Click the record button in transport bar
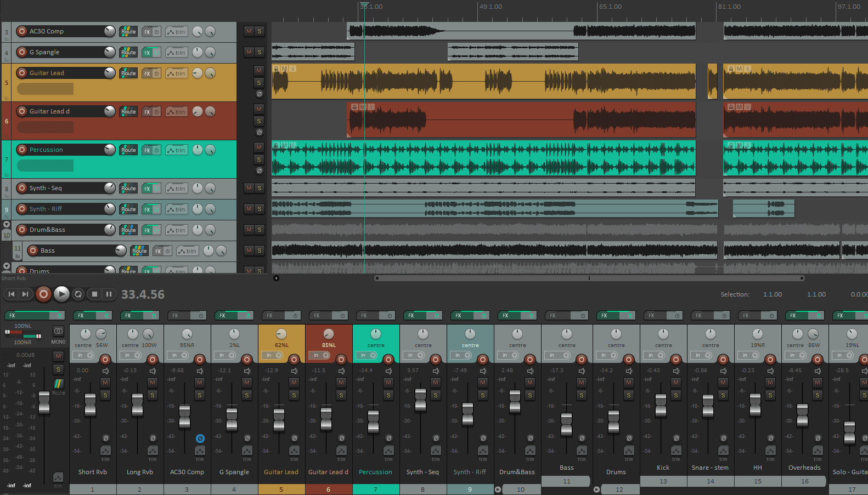The height and width of the screenshot is (495, 868). click(43, 294)
